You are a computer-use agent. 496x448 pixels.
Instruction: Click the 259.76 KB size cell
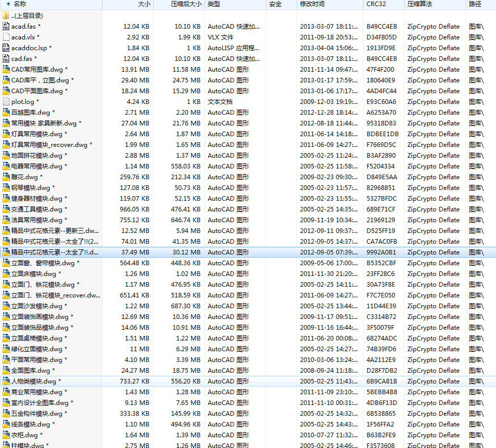(135, 177)
